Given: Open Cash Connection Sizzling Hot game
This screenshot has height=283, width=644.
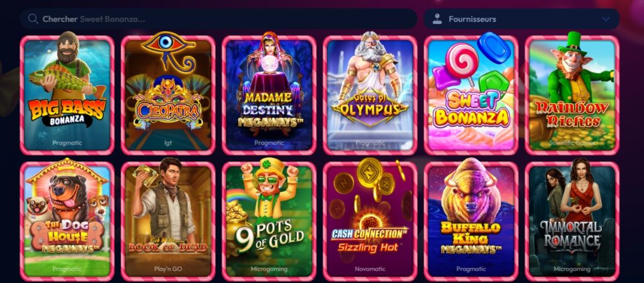Looking at the screenshot, I should point(370,221).
